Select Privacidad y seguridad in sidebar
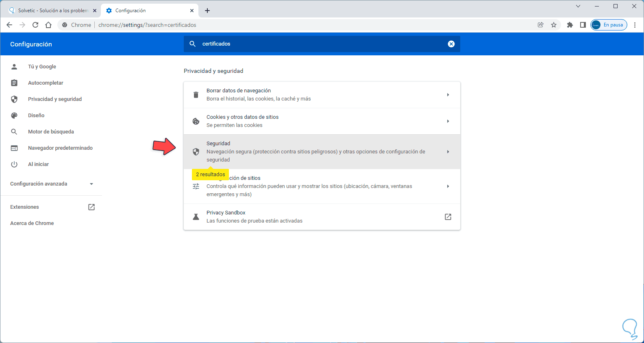The width and height of the screenshot is (644, 343). point(55,99)
